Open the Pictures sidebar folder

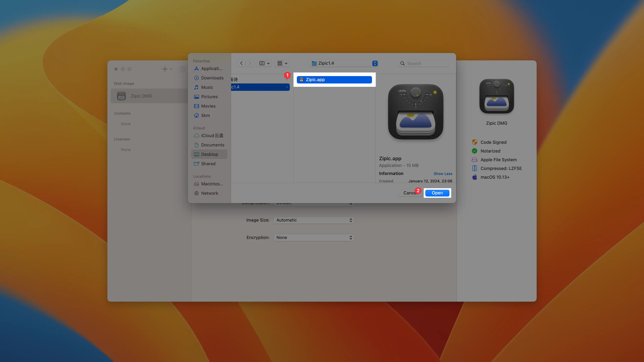click(x=209, y=97)
